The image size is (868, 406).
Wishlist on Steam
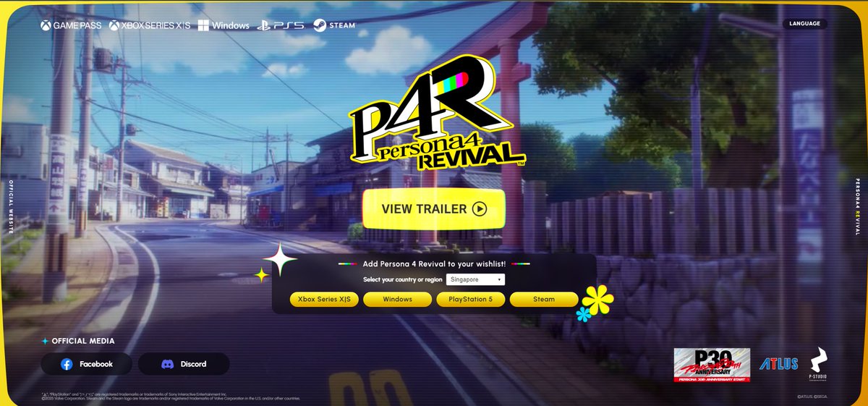click(x=544, y=300)
